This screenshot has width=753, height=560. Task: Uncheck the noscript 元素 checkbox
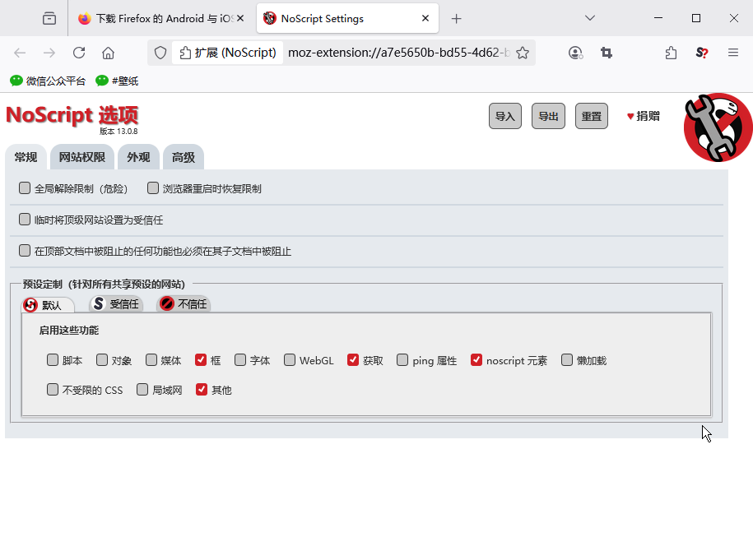tap(476, 360)
